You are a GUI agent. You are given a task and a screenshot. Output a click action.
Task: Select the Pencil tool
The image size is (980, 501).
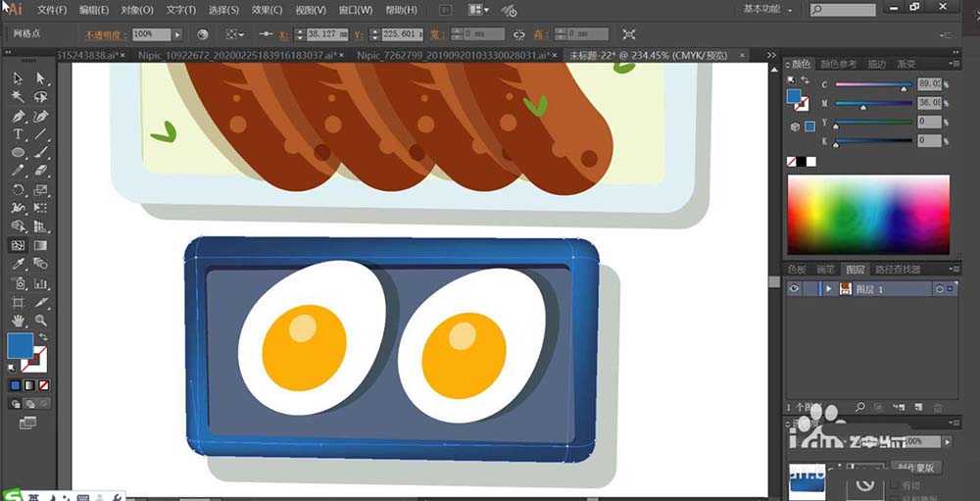[18, 171]
